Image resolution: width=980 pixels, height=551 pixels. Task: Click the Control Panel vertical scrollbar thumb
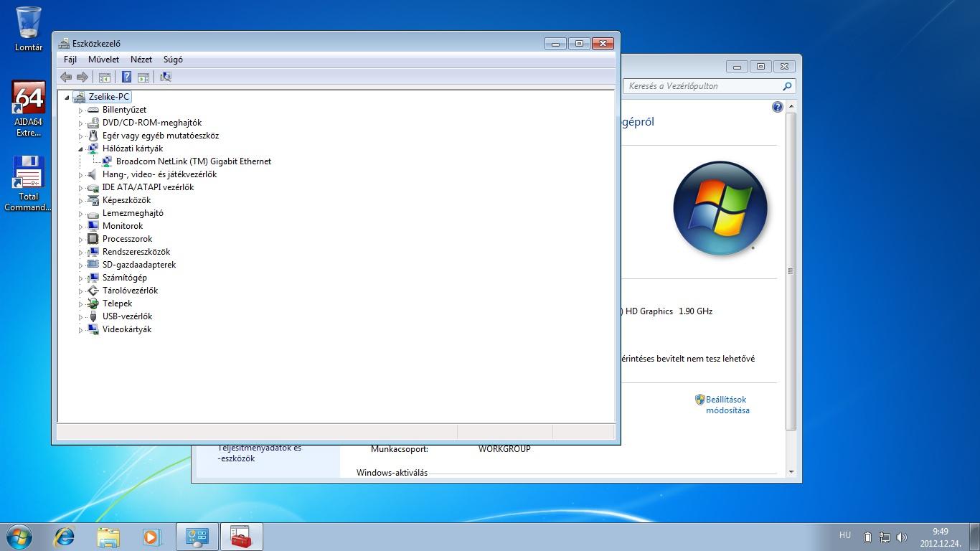point(791,271)
